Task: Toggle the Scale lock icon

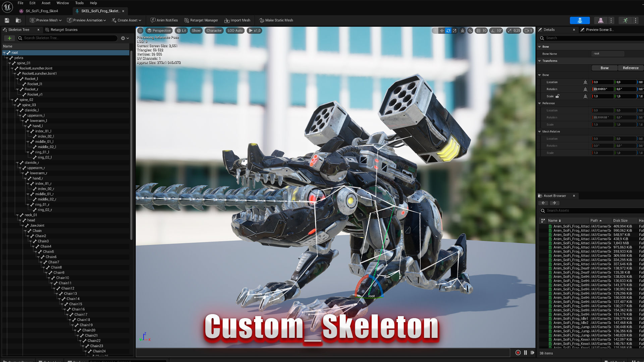Action: click(557, 96)
